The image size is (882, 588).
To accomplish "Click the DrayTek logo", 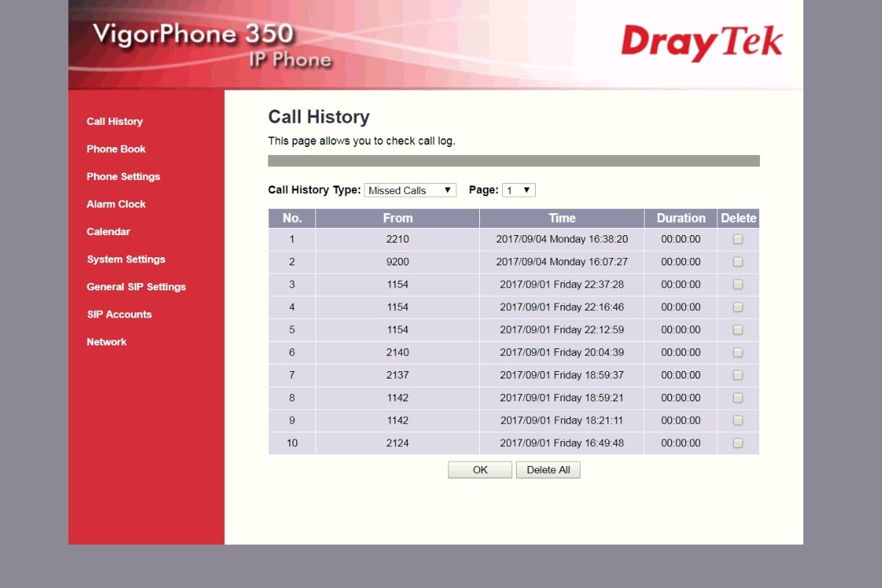I will pos(702,43).
